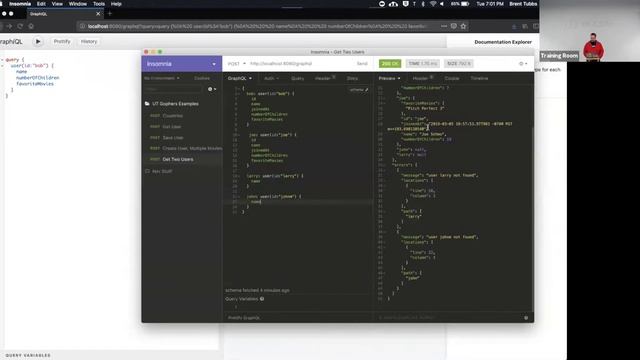Click the SIZE response badge

(459, 64)
